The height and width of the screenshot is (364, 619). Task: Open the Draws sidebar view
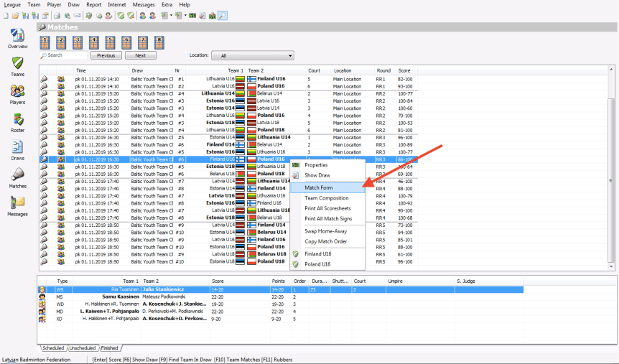click(x=17, y=150)
